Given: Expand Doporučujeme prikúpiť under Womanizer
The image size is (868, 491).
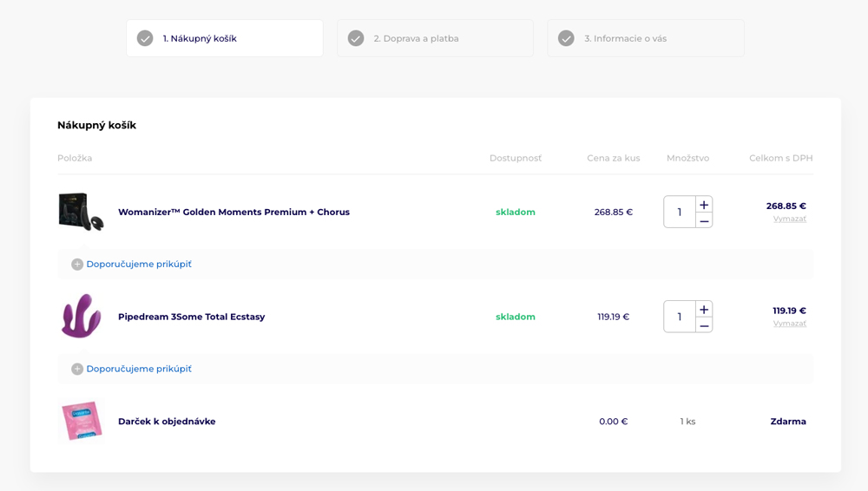Looking at the screenshot, I should (139, 264).
